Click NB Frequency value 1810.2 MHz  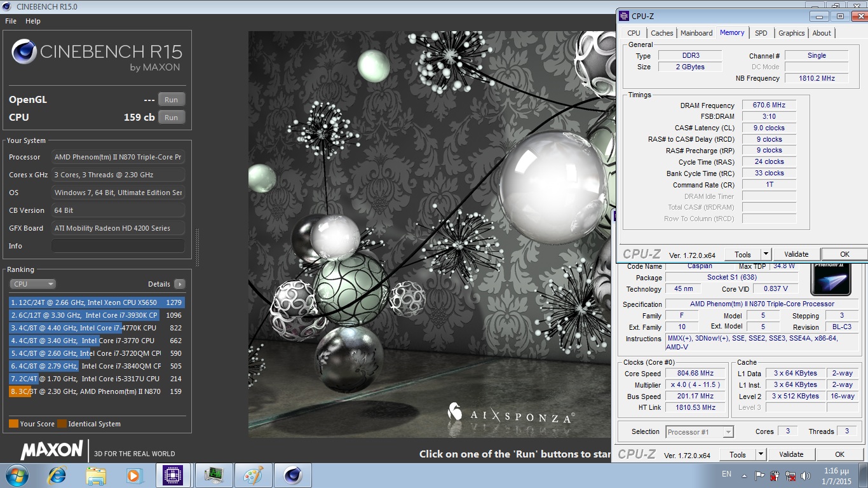817,78
